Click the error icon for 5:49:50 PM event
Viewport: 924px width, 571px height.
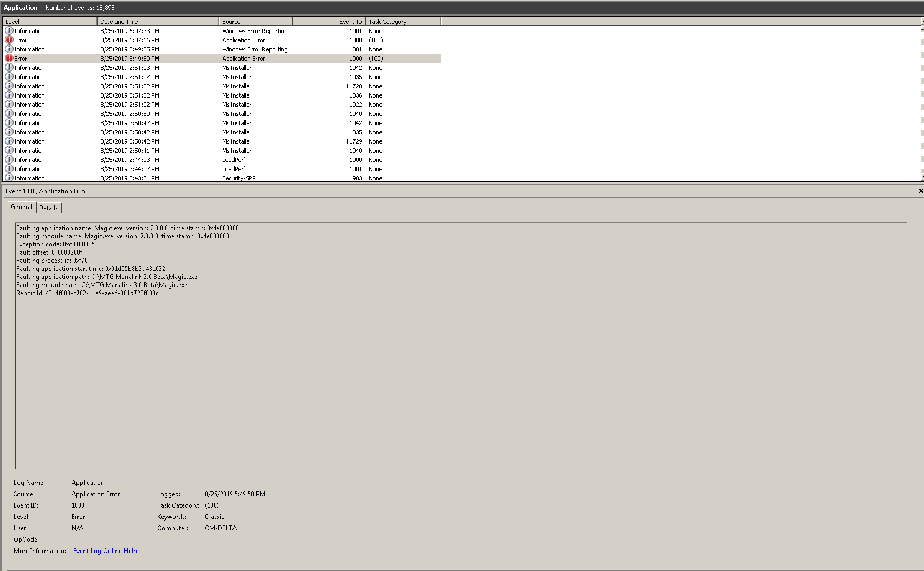9,59
